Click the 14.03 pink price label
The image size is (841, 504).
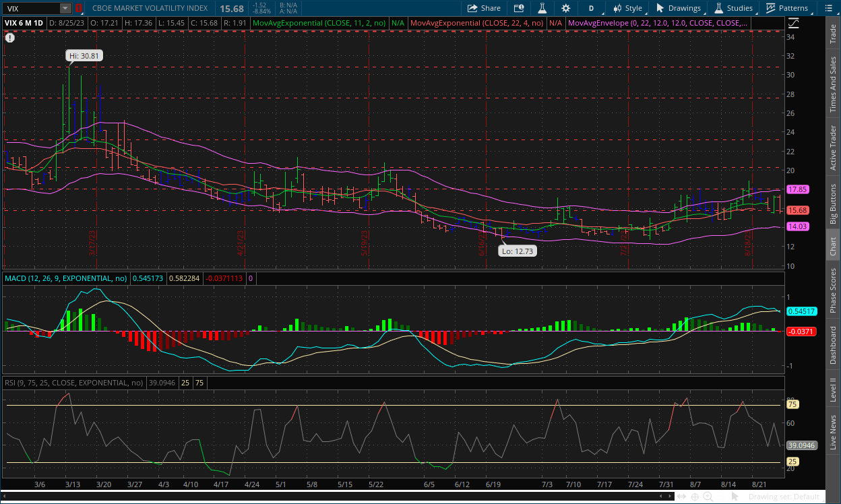[798, 227]
